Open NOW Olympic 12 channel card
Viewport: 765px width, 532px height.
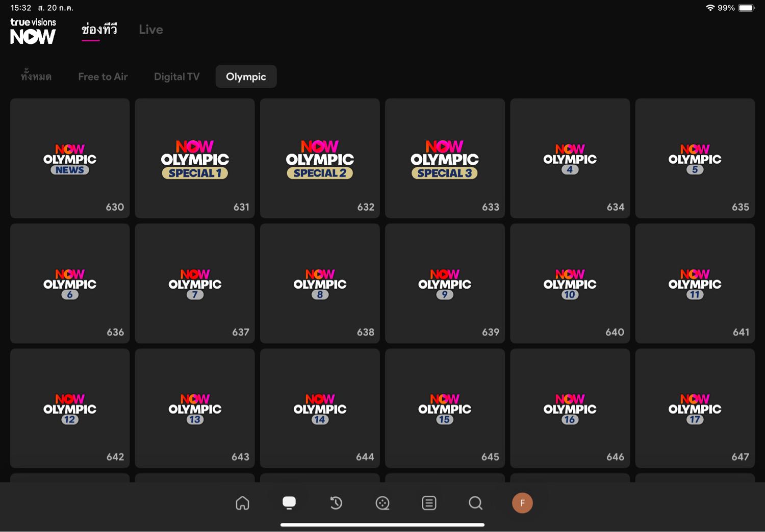[x=70, y=408]
